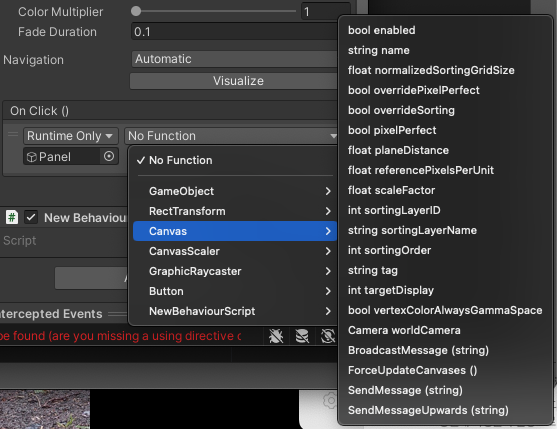Open the No Function dropdown
This screenshot has width=557, height=429.
click(231, 136)
